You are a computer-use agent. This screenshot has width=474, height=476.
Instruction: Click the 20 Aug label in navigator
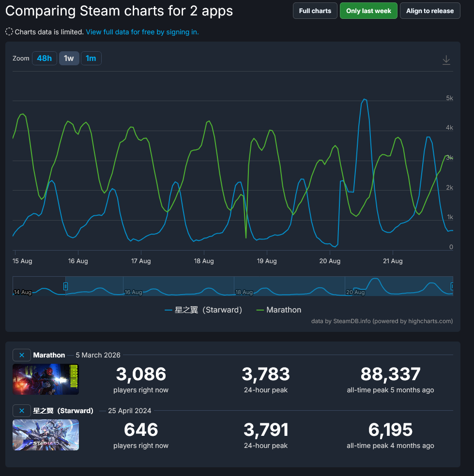pyautogui.click(x=355, y=292)
